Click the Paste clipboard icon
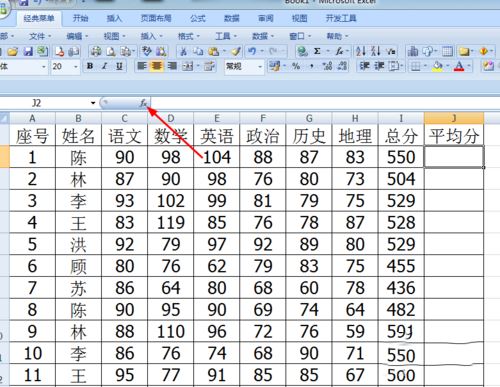 214,51
